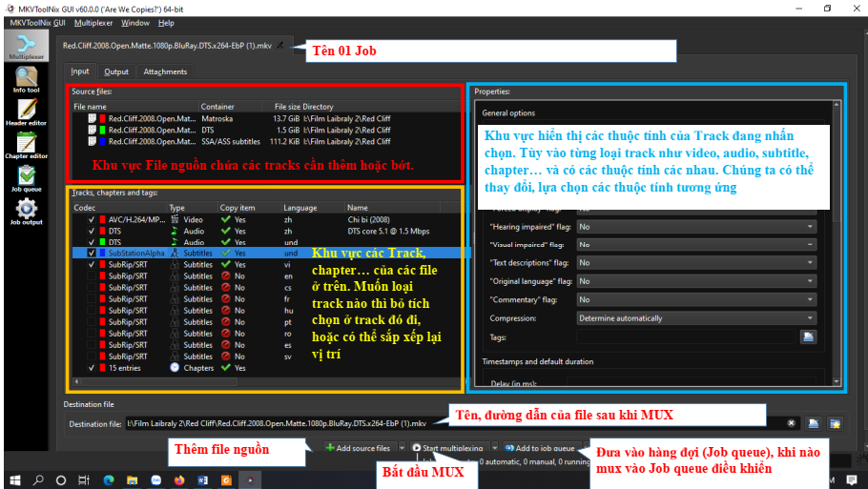Open the taskbar Search icon
868x489 pixels.
click(38, 480)
